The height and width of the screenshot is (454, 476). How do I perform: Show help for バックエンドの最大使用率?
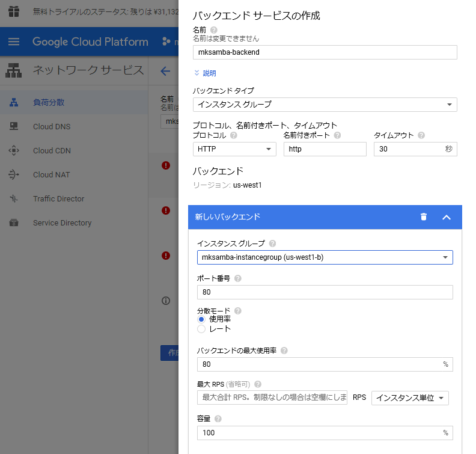284,351
